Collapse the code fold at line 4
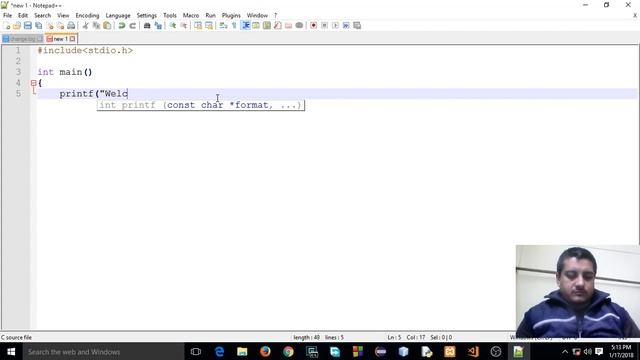The height and width of the screenshot is (360, 640). [x=33, y=83]
